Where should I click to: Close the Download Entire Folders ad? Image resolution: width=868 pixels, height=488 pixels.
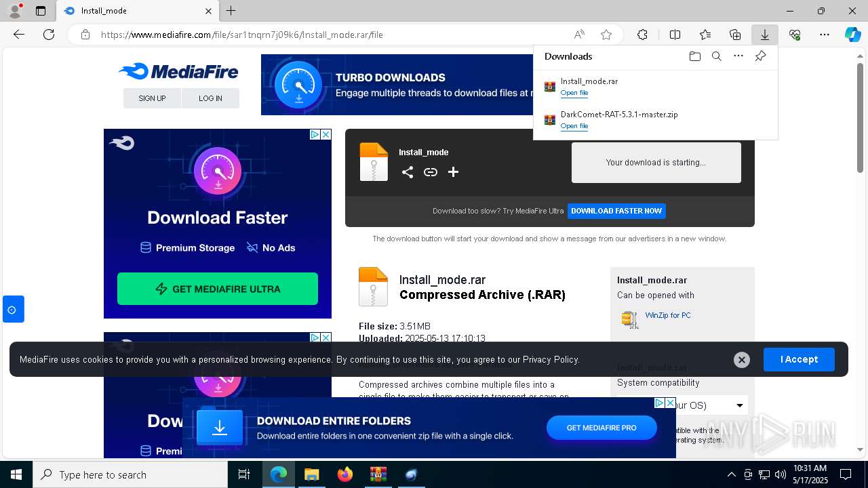671,403
